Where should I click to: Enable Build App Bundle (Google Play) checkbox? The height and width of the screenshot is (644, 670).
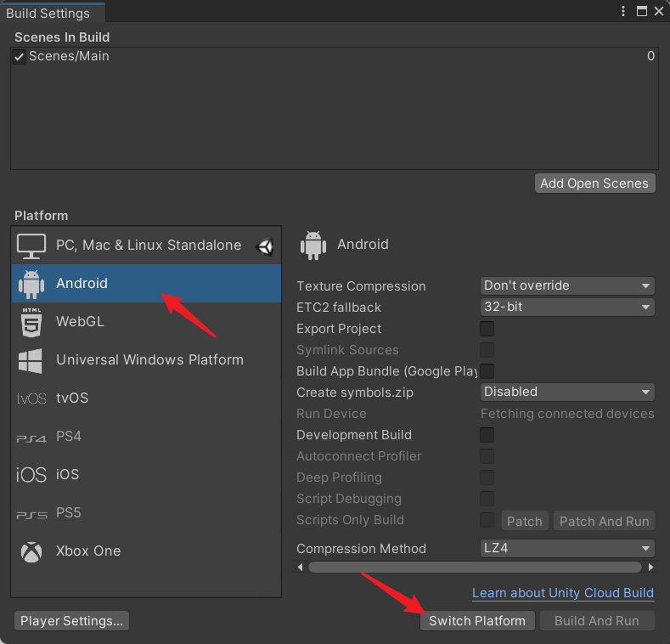tap(487, 371)
